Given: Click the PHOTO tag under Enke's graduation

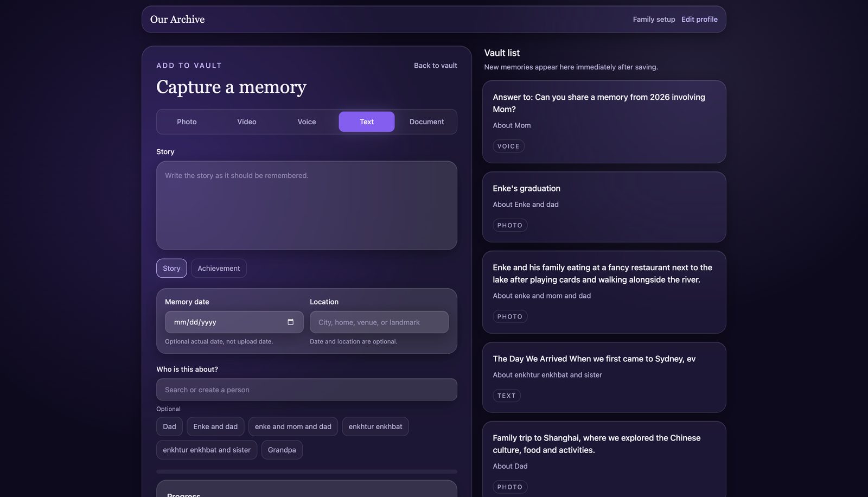Looking at the screenshot, I should point(510,225).
